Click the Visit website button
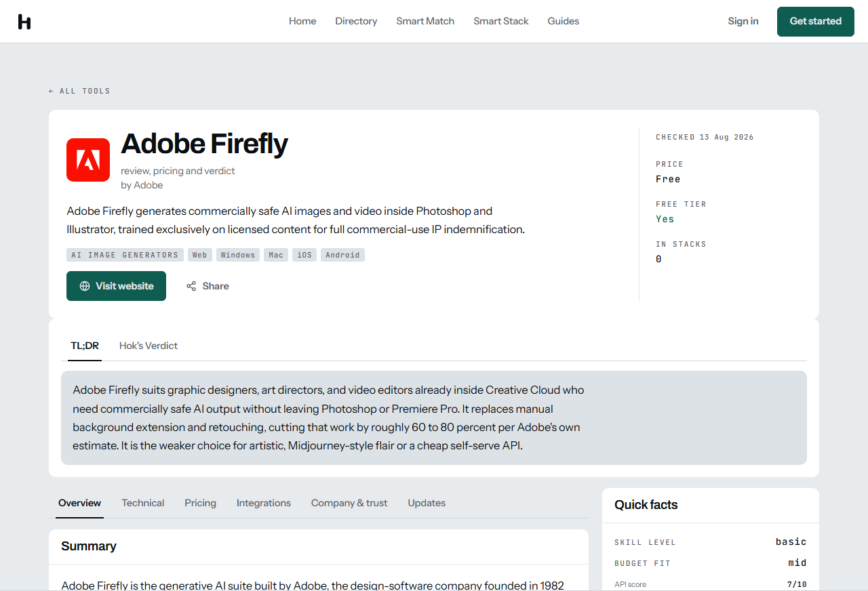The height and width of the screenshot is (591, 868). (116, 286)
